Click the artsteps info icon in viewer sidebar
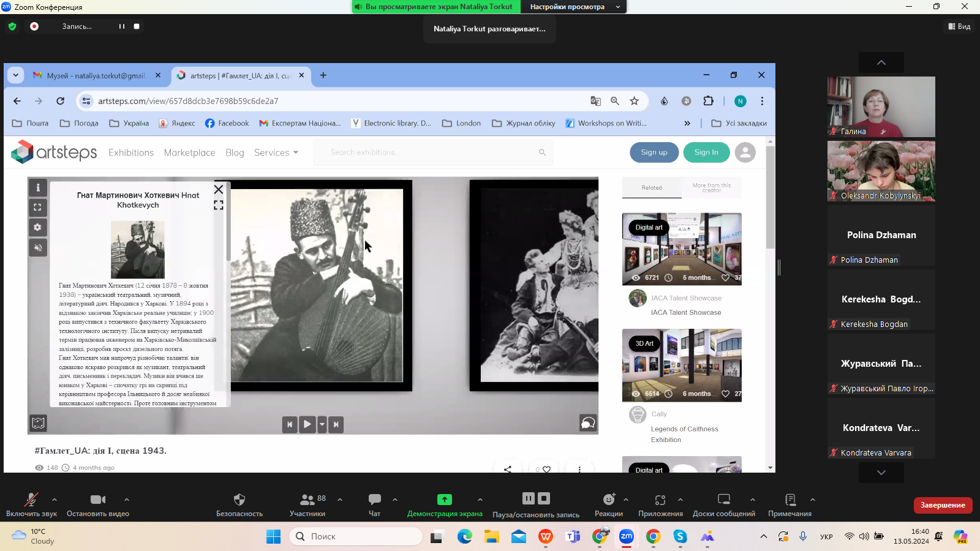The height and width of the screenshot is (551, 980). (38, 188)
